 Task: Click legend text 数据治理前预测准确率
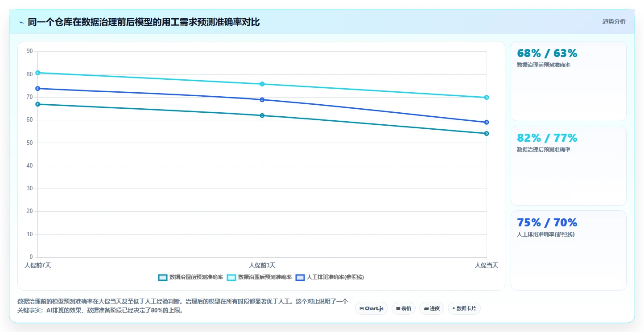(x=196, y=277)
